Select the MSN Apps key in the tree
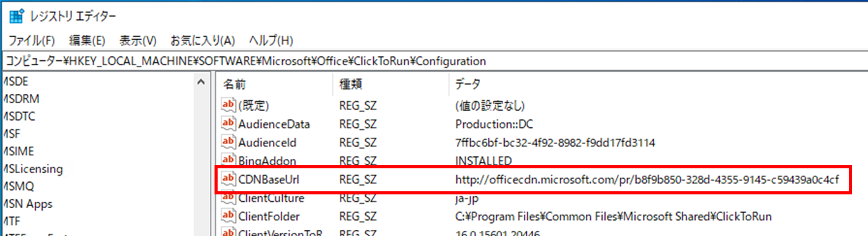 (27, 204)
